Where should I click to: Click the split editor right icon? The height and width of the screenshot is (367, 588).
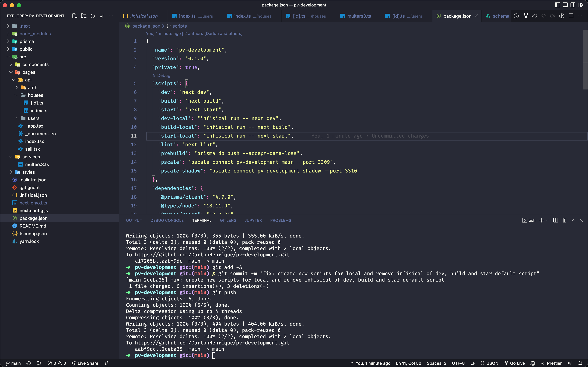[571, 16]
